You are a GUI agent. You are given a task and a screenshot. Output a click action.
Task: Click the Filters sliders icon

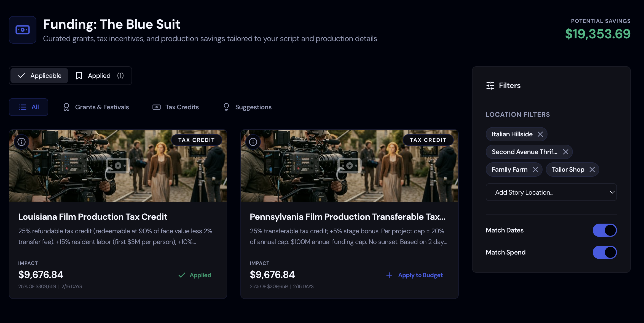tap(490, 86)
